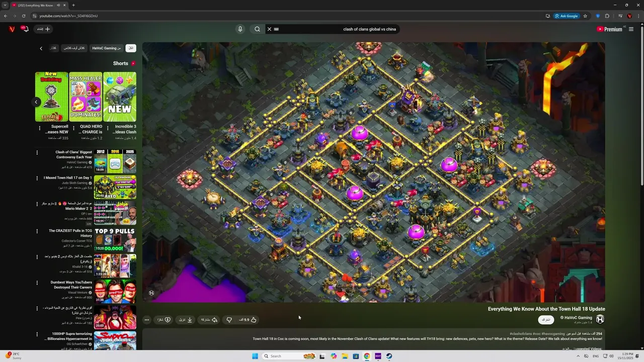Open the Windows Start menu
This screenshot has width=644, height=362.
(255, 356)
